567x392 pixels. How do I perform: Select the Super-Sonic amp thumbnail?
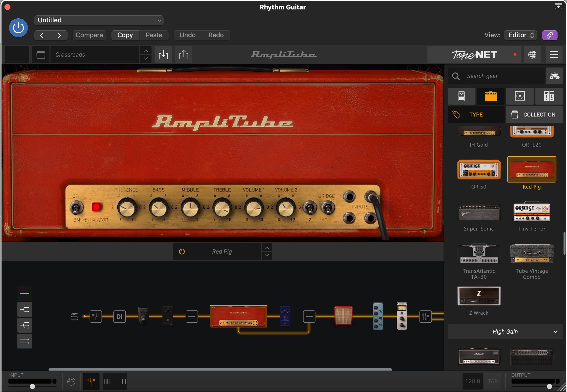click(x=479, y=212)
